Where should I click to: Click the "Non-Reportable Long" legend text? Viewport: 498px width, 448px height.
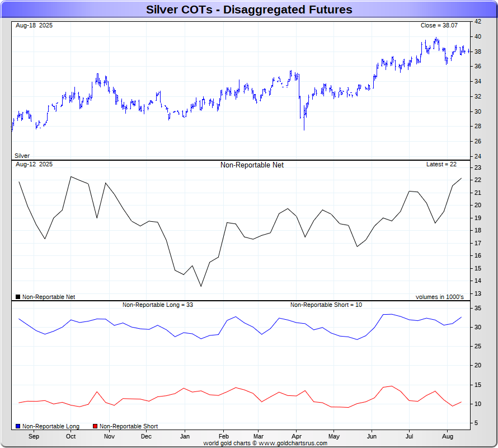[x=51, y=426]
